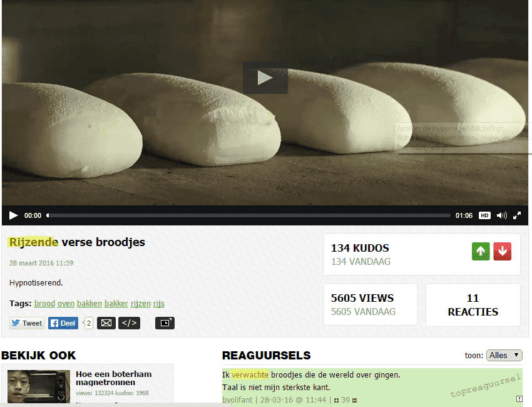Share on Facebook with Deel button
Screen dimensions: 532x407
tap(63, 323)
